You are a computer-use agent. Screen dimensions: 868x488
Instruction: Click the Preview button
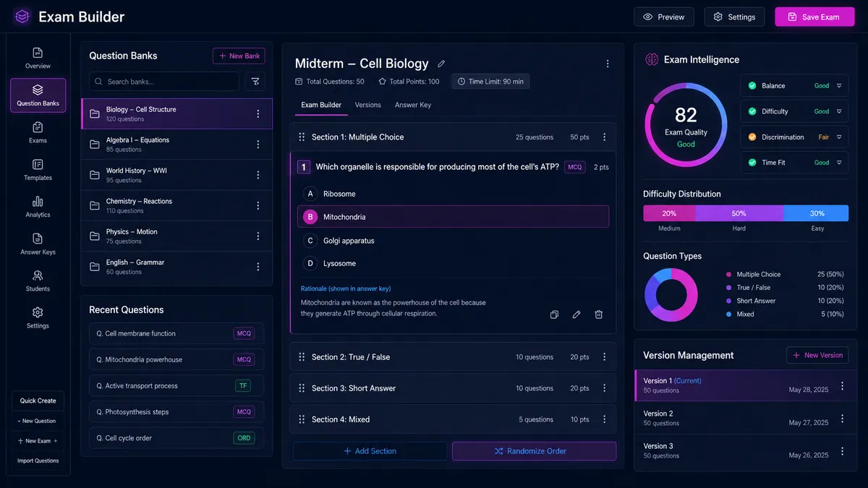click(x=664, y=17)
